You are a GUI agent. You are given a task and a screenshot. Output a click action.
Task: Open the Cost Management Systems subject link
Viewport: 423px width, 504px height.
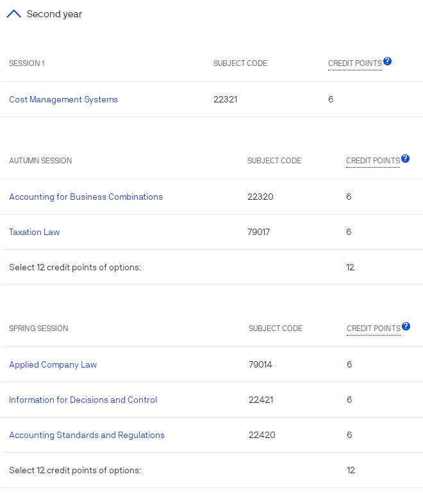point(63,100)
